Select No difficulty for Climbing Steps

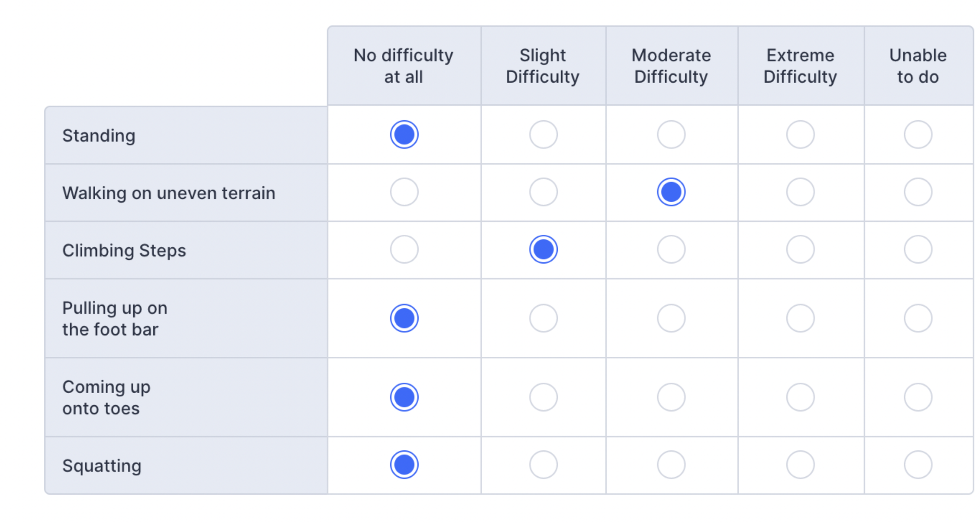(404, 249)
